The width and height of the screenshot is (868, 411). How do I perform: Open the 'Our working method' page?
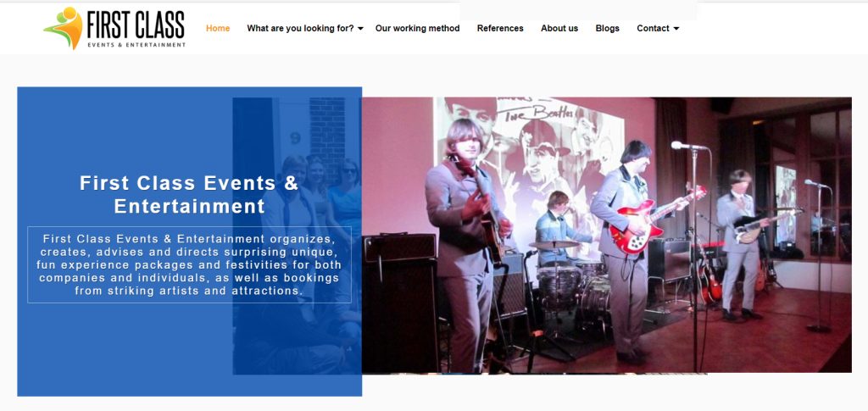pyautogui.click(x=417, y=28)
